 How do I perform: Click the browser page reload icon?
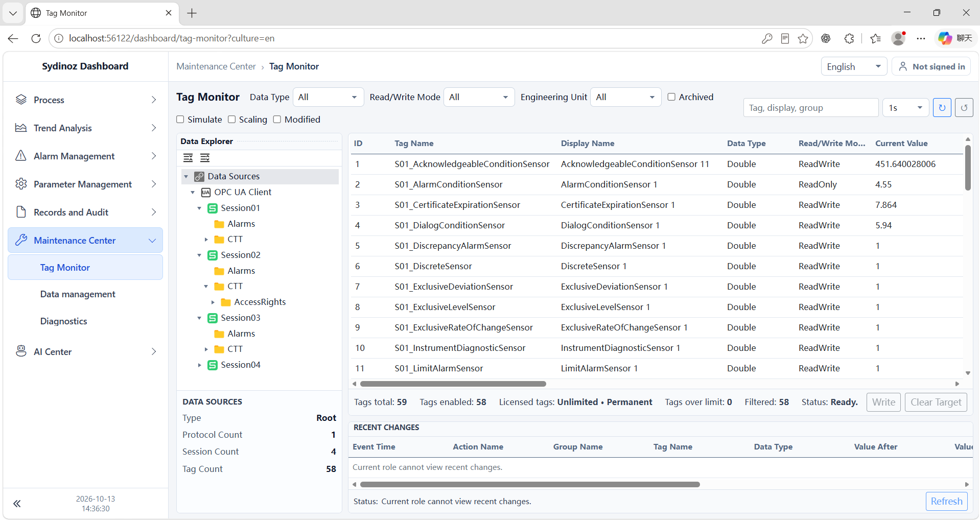(x=36, y=38)
